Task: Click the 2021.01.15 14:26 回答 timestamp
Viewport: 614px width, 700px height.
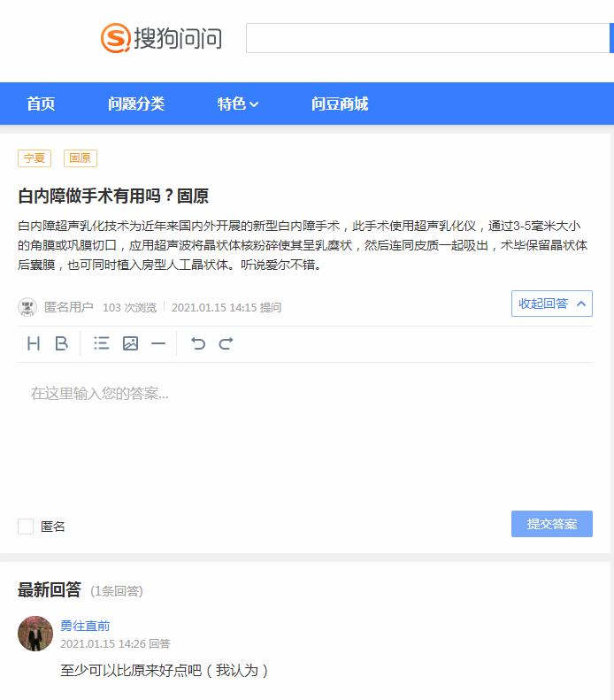Action: point(116,643)
